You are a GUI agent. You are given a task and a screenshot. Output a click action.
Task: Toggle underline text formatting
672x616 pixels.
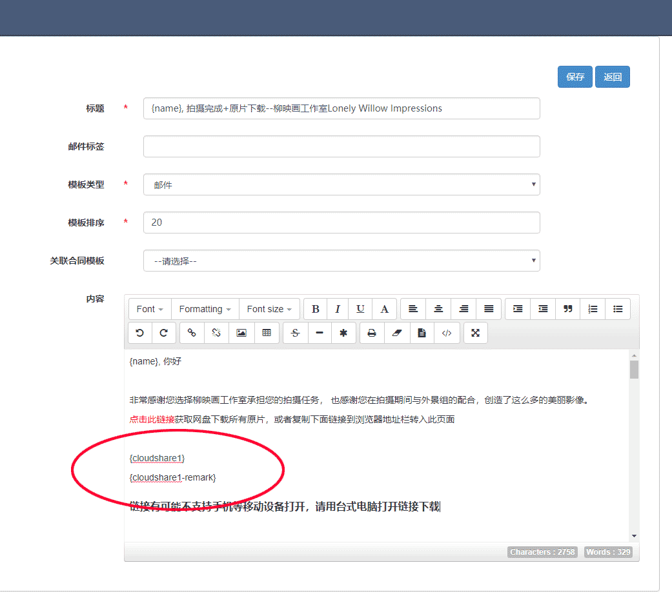[360, 309]
